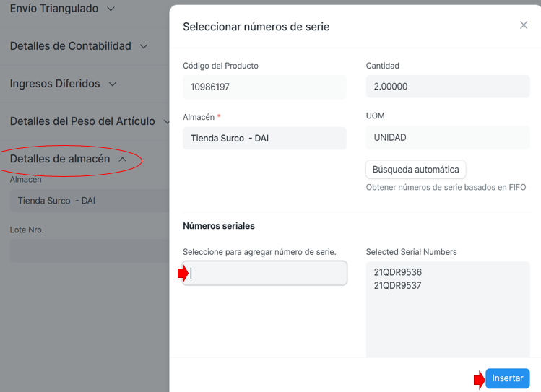Select the Almacén field inside the dialog
Screen dimensions: 541x392
point(264,138)
